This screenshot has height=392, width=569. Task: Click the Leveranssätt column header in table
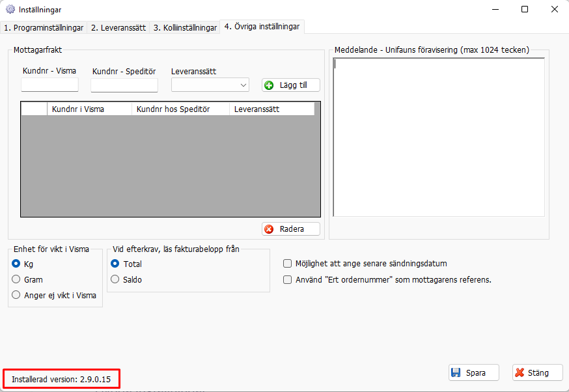coord(271,109)
